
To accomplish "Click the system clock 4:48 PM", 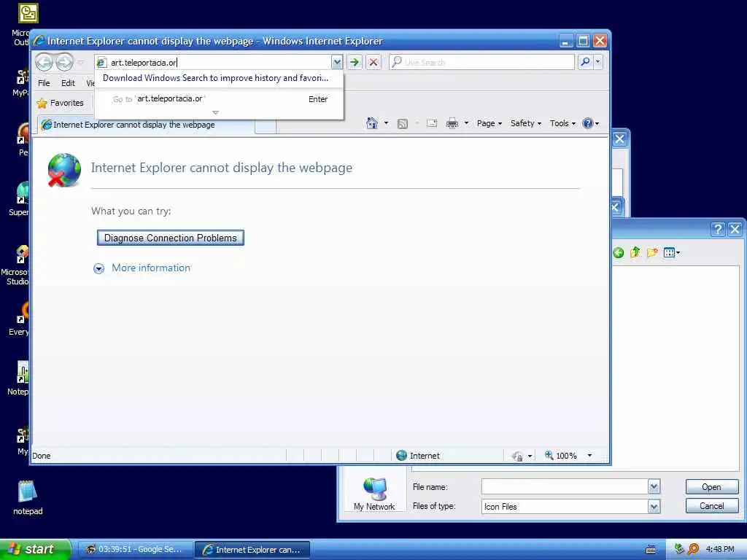I will [720, 550].
